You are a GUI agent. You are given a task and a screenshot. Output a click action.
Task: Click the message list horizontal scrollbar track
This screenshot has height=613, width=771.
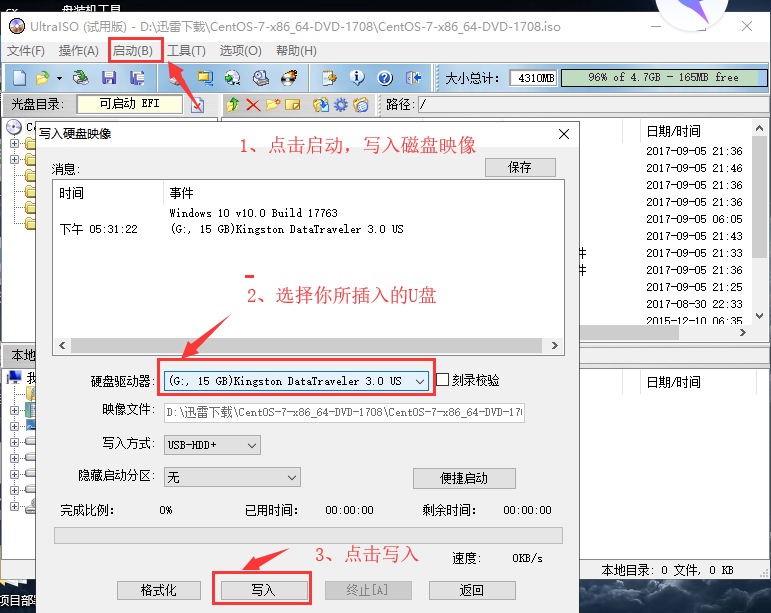tap(306, 345)
